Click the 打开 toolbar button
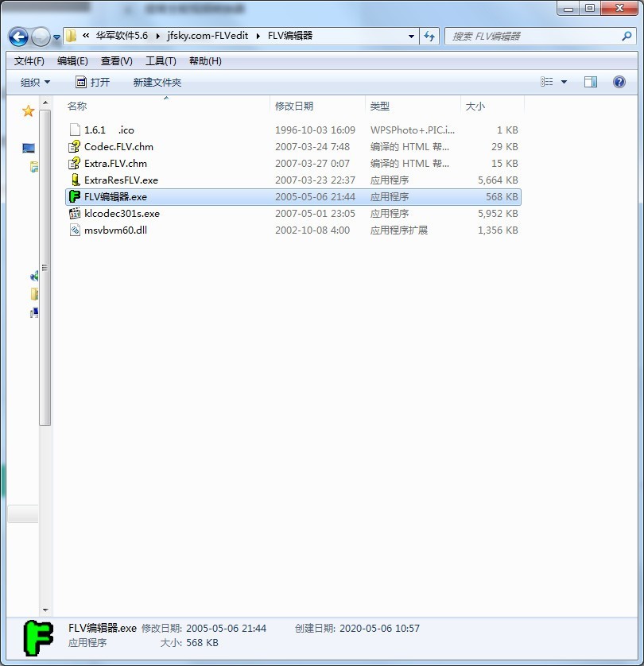644x666 pixels. pyautogui.click(x=92, y=82)
